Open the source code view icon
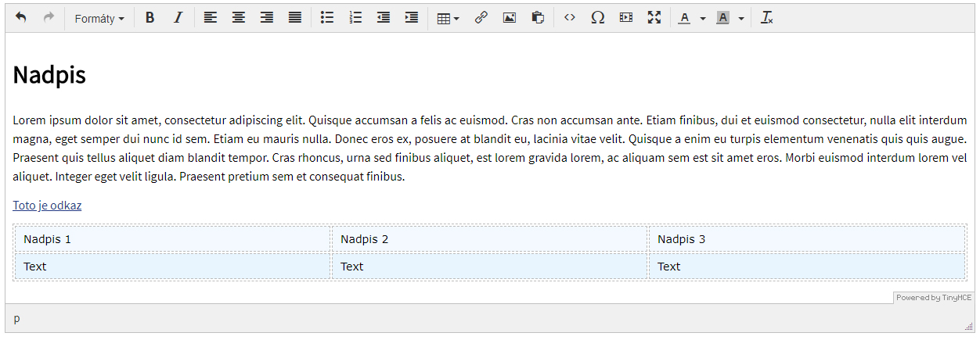Screen dimensions: 980x340 570,17
